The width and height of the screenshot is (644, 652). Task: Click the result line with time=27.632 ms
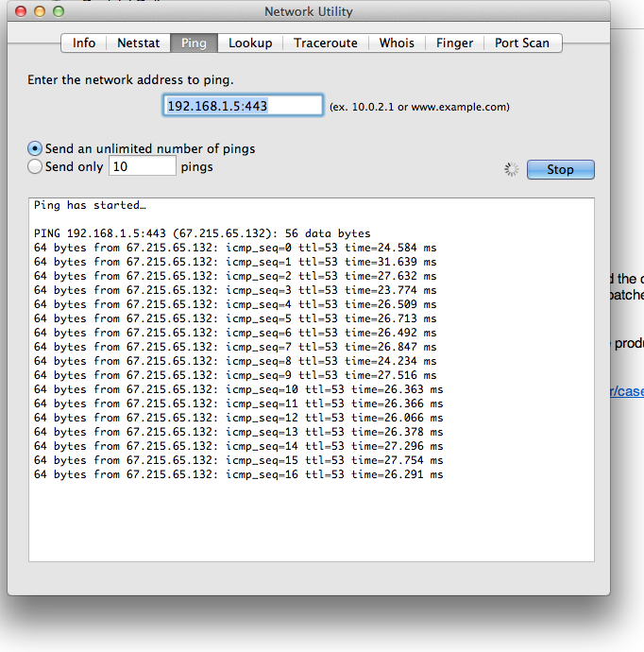coord(235,276)
